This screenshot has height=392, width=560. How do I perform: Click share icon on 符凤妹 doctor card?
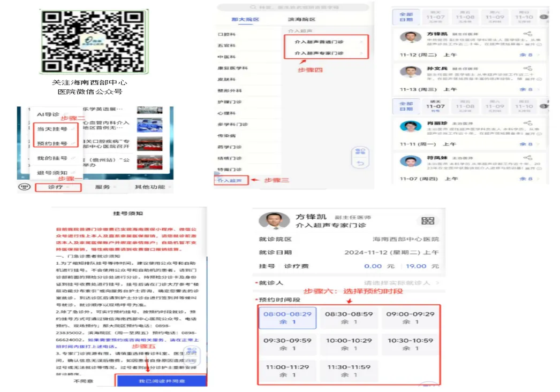point(527,157)
